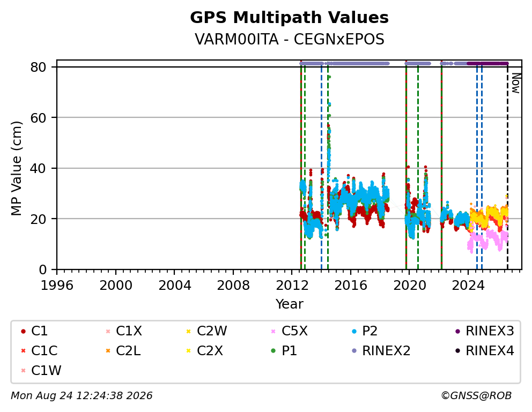Select the RINEX4 legend entry
532x412 pixels.
pyautogui.click(x=484, y=351)
